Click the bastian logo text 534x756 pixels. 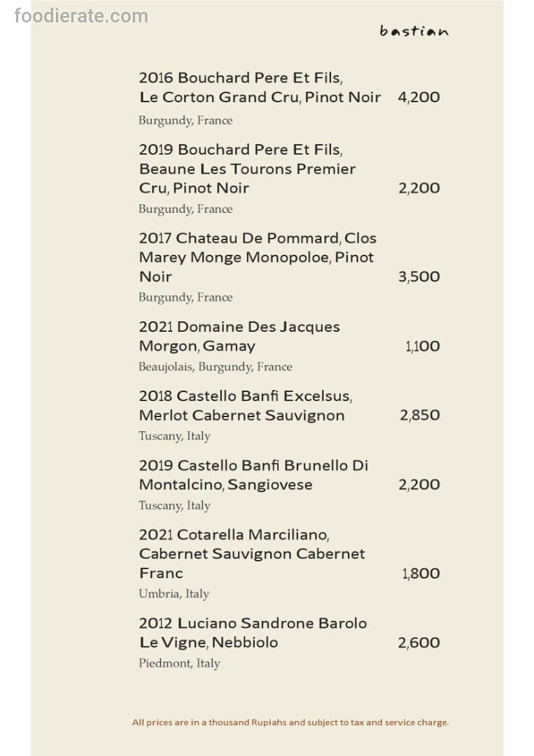414,31
